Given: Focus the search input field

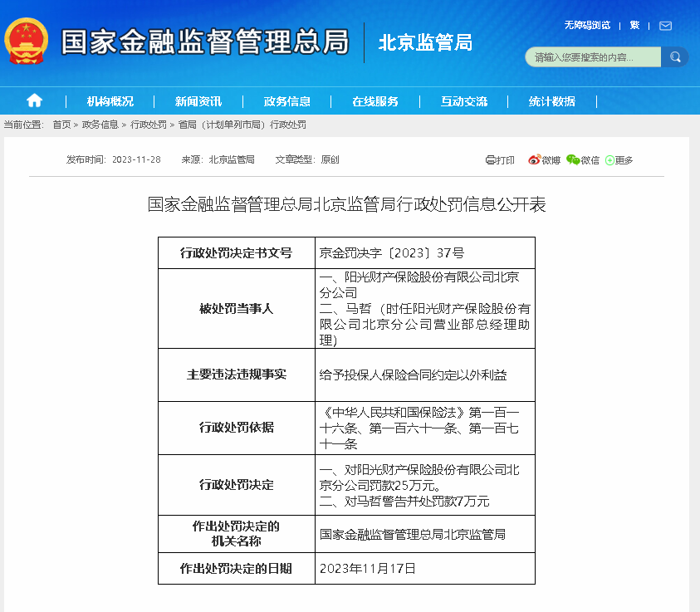Looking at the screenshot, I should 593,57.
